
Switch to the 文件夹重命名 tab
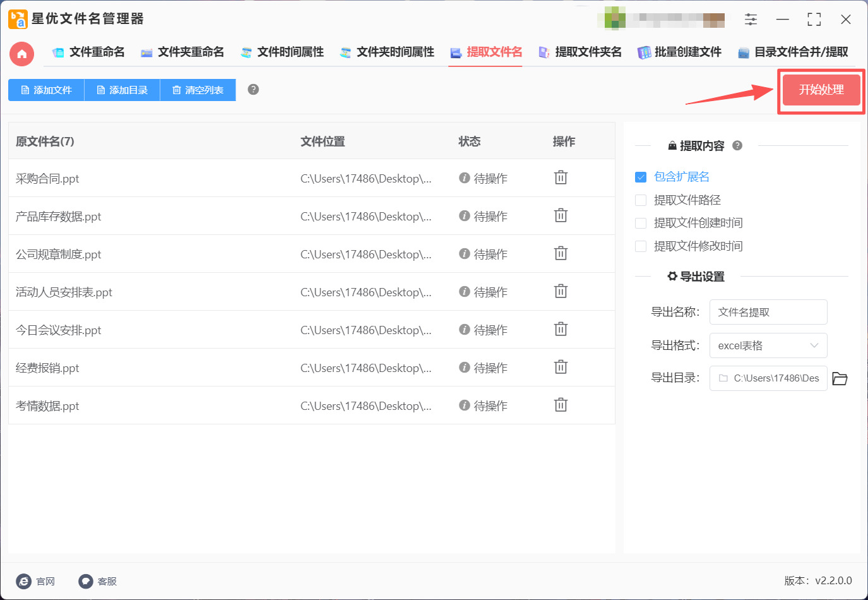pyautogui.click(x=182, y=52)
